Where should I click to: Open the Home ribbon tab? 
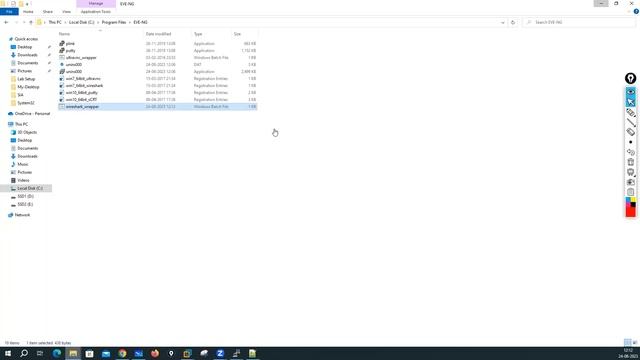coord(28,11)
